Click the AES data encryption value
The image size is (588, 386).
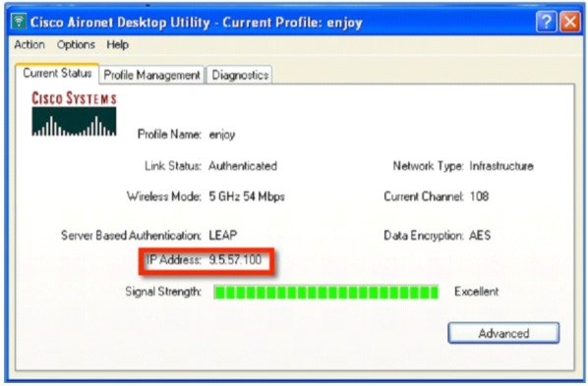coord(480,235)
